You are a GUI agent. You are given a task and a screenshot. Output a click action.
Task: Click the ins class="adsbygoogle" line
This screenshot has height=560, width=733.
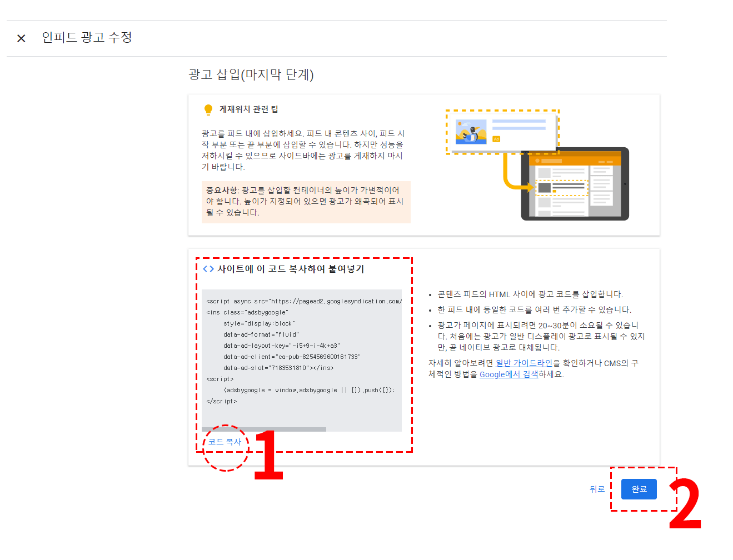[x=247, y=312]
